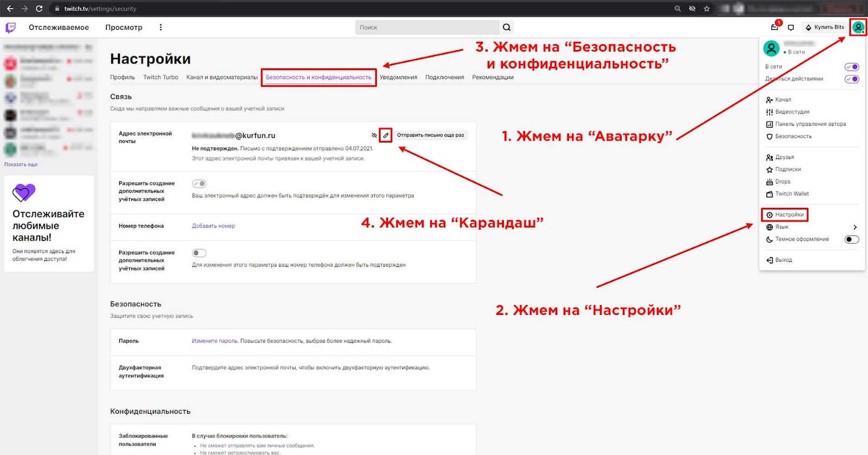Click the user avatar in top bar
The width and height of the screenshot is (868, 455).
pos(858,27)
